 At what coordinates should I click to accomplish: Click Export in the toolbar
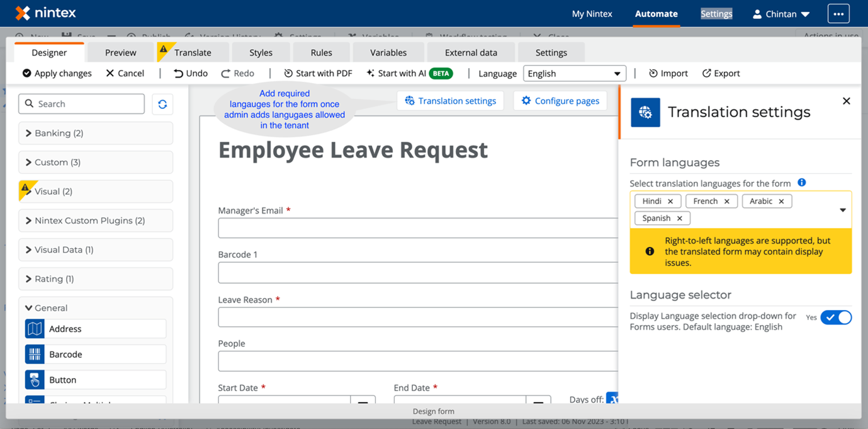coord(721,73)
